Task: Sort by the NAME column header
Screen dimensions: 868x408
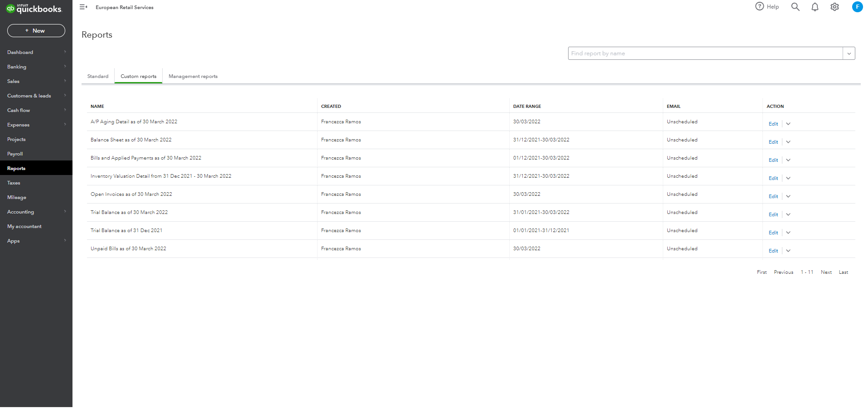Action: click(x=97, y=107)
